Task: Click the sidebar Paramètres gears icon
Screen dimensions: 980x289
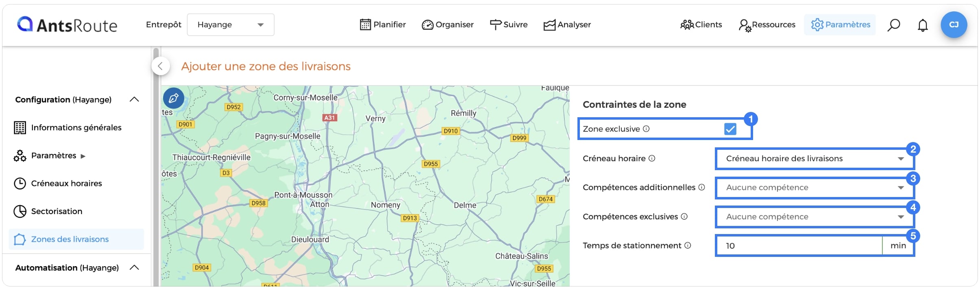Action: [x=20, y=156]
